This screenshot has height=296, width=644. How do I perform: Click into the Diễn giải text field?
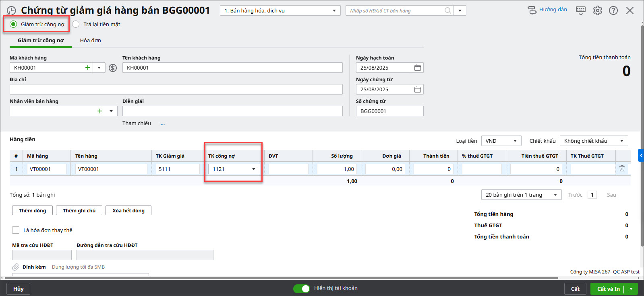tap(232, 111)
